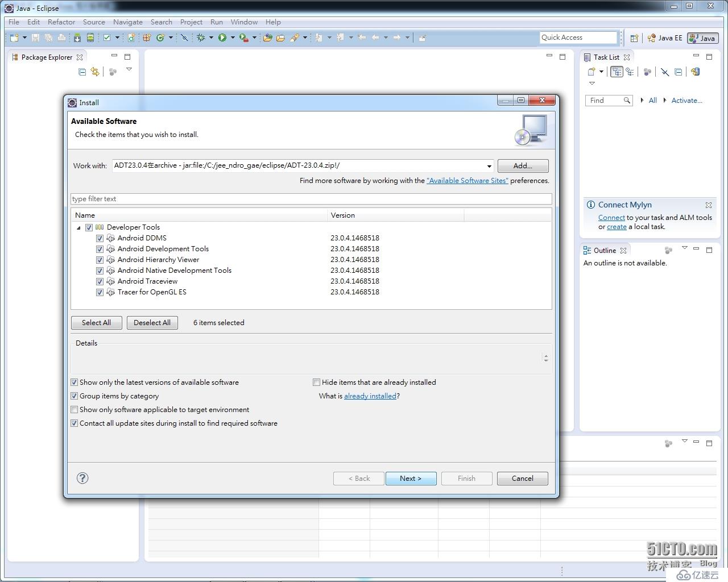Uncheck the Android Hierarchy Viewer checkbox
This screenshot has width=728, height=582.
coord(100,260)
